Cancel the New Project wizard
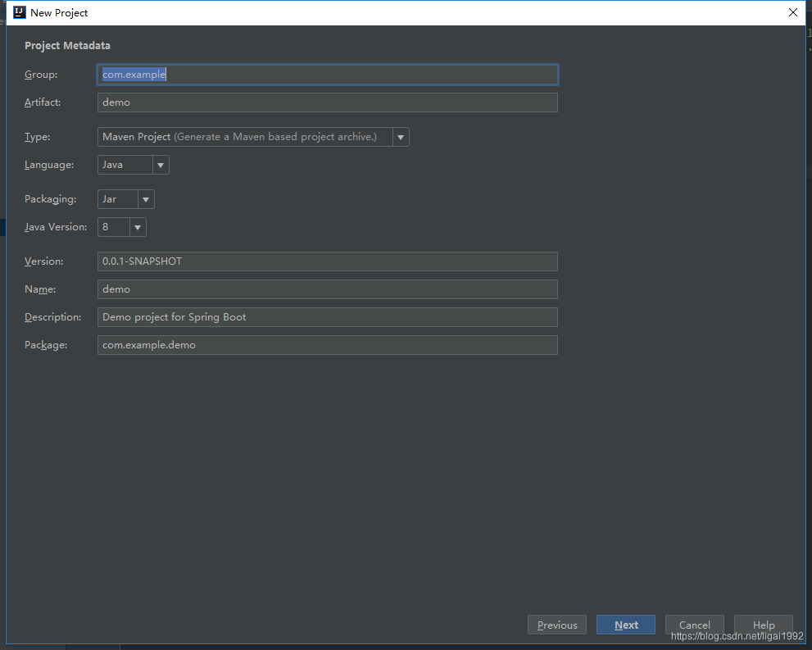Viewport: 812px width, 650px height. tap(695, 625)
